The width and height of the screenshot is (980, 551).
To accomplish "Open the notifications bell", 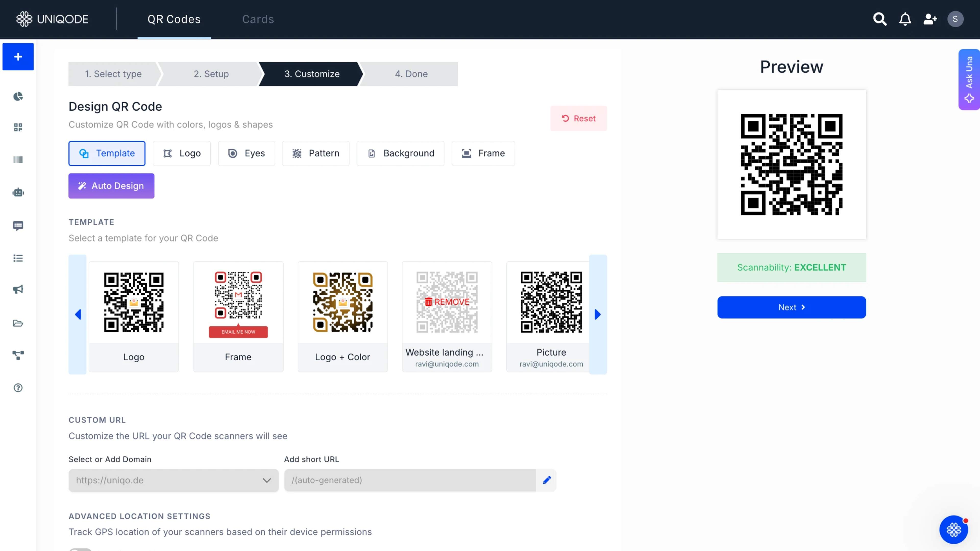I will [x=905, y=19].
